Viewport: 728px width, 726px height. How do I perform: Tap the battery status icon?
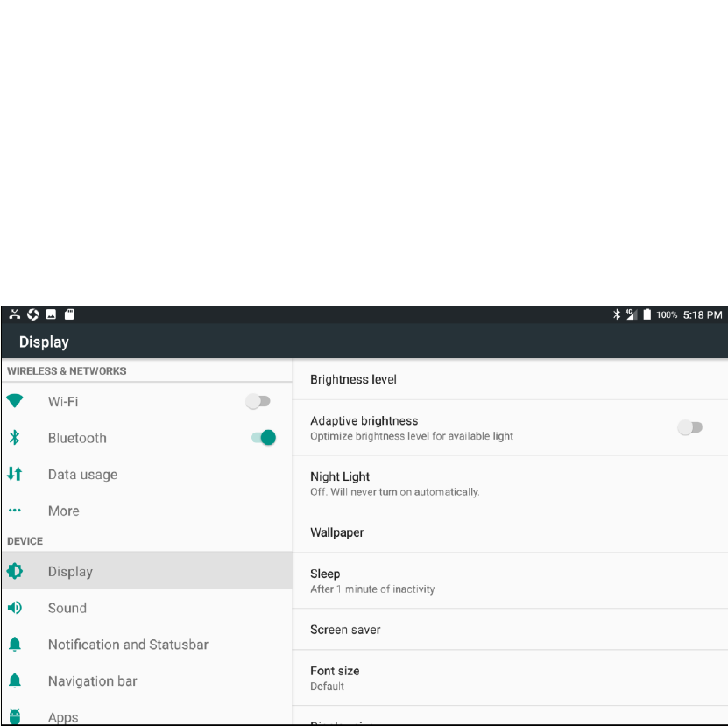tap(647, 314)
